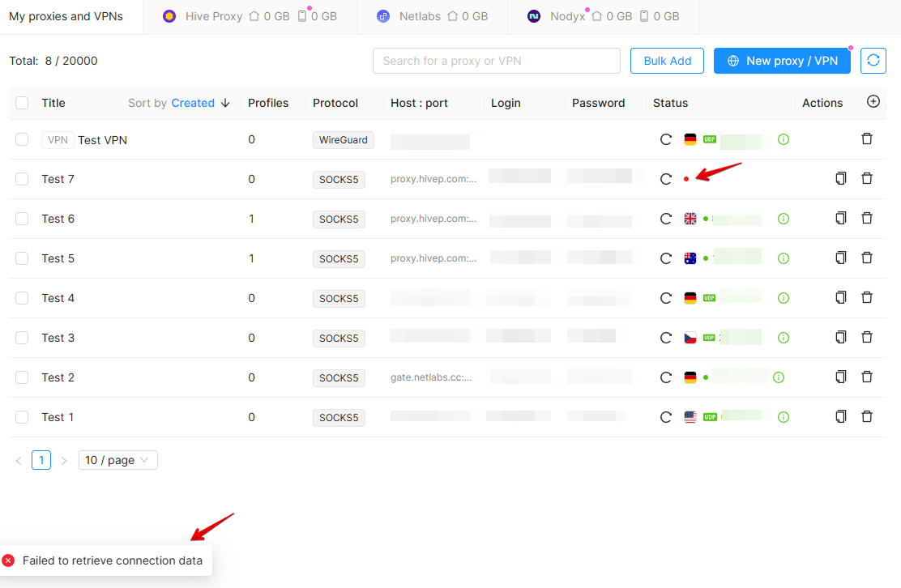901x588 pixels.
Task: Dismiss the failed connection error icon
Action: coord(9,560)
